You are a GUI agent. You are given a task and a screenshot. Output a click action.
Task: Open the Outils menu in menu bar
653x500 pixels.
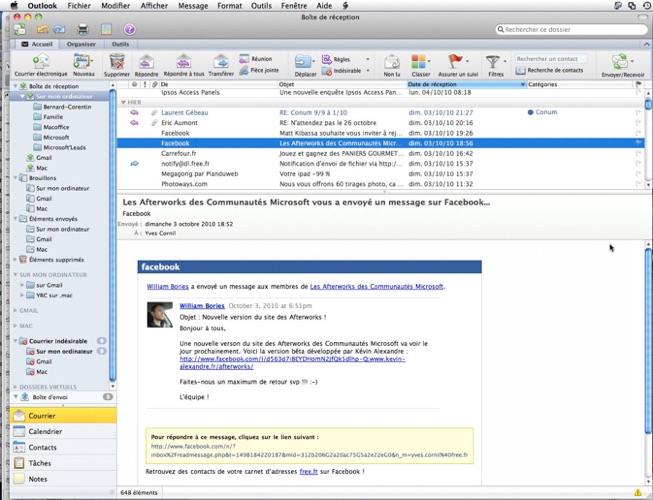(x=261, y=6)
